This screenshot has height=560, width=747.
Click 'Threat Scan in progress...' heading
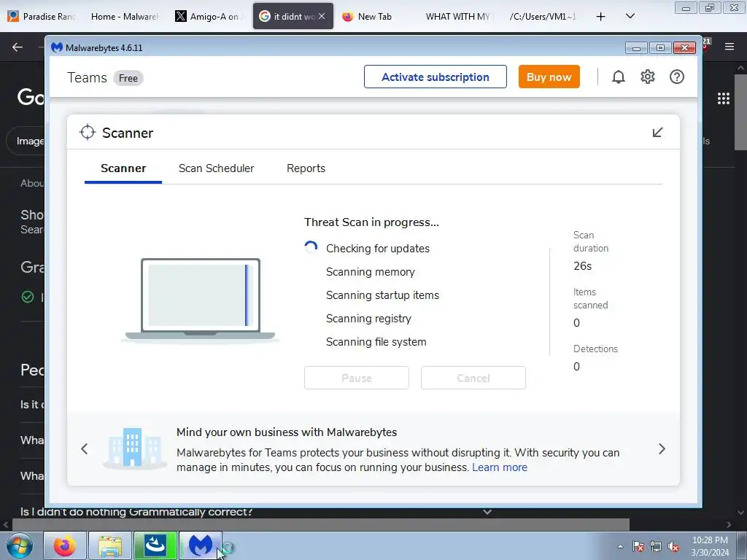(x=371, y=222)
